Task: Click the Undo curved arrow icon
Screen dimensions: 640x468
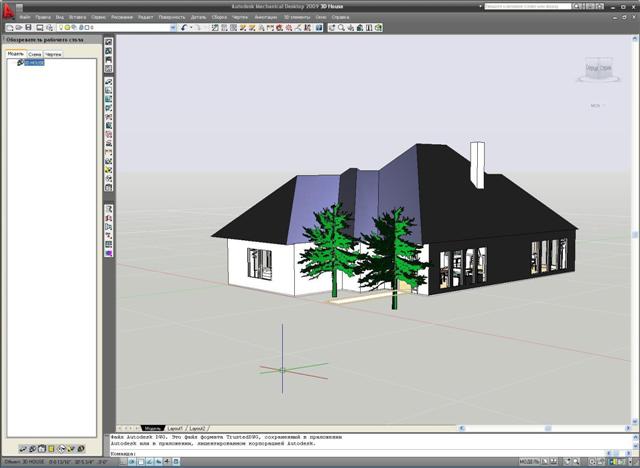Action: 184,28
